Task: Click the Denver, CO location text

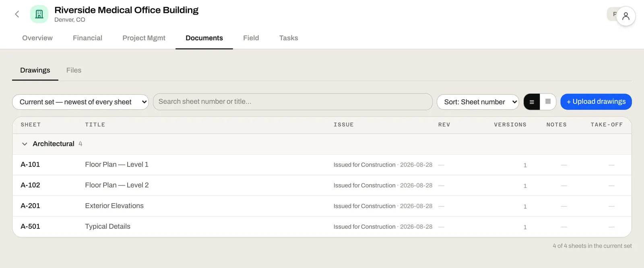Action: [70, 20]
